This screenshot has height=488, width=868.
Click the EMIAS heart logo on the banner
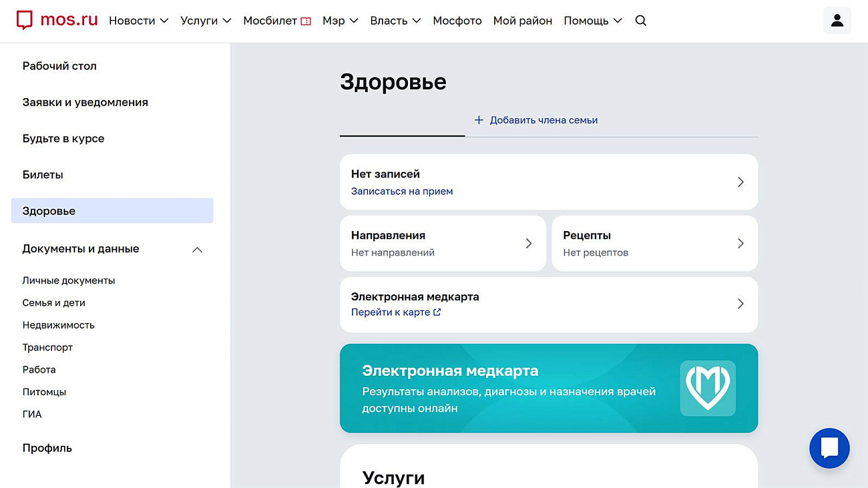(708, 388)
